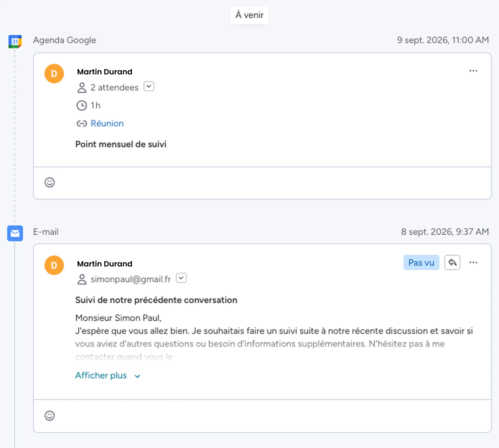This screenshot has width=499, height=448.
Task: Open more options on the Agenda Google card
Action: (x=473, y=71)
